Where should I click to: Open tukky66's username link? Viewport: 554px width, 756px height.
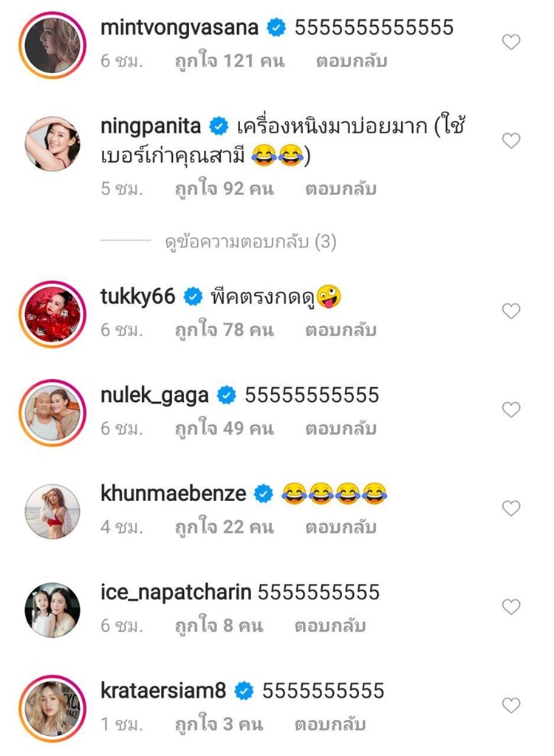[x=137, y=296]
